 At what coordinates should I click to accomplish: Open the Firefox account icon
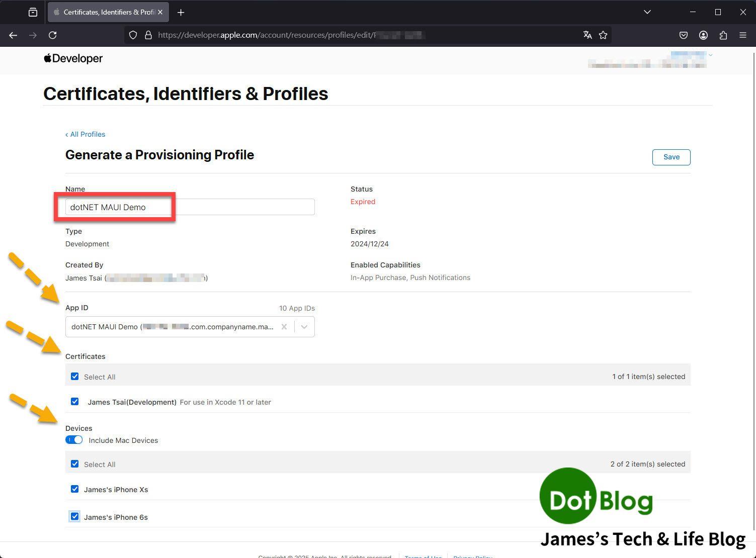pos(703,35)
